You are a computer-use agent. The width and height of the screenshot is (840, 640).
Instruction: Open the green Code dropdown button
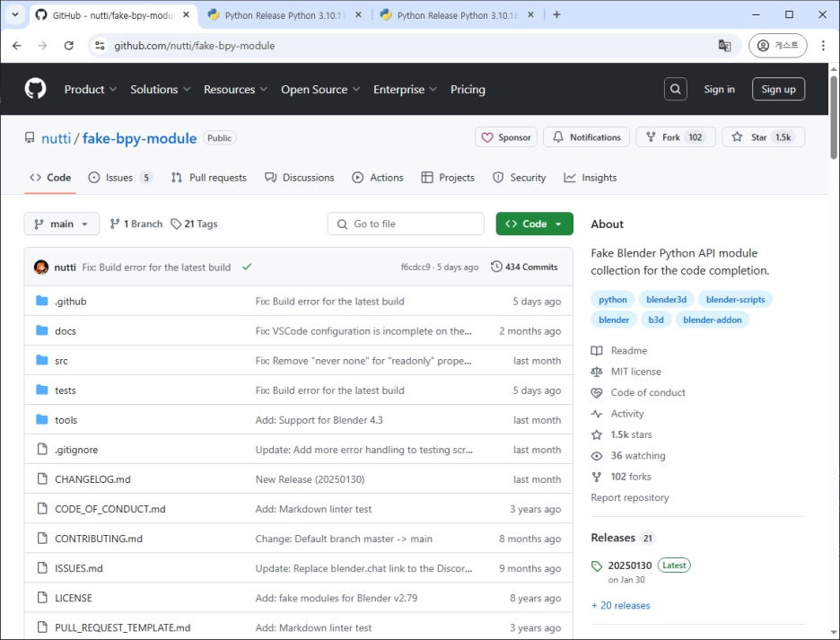click(x=534, y=224)
